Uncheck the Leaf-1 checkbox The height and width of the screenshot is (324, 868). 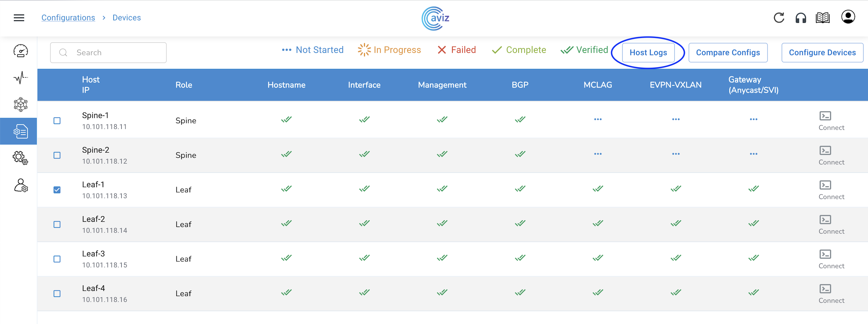click(x=57, y=190)
